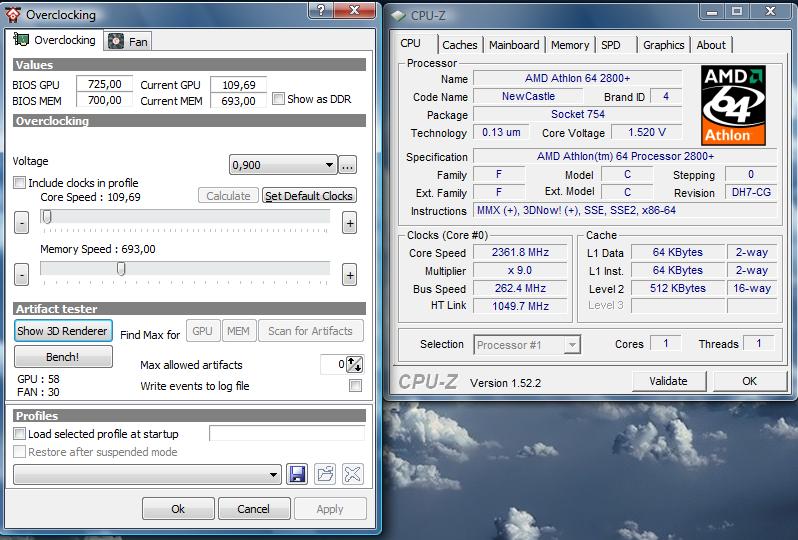Decrease Memory Speed with minus button
Screen dimensions: 798x540
(21, 275)
